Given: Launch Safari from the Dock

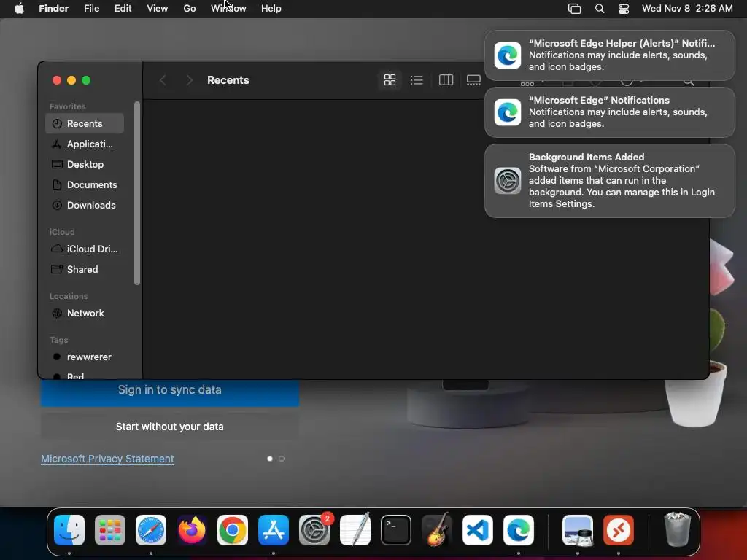Looking at the screenshot, I should pyautogui.click(x=151, y=530).
